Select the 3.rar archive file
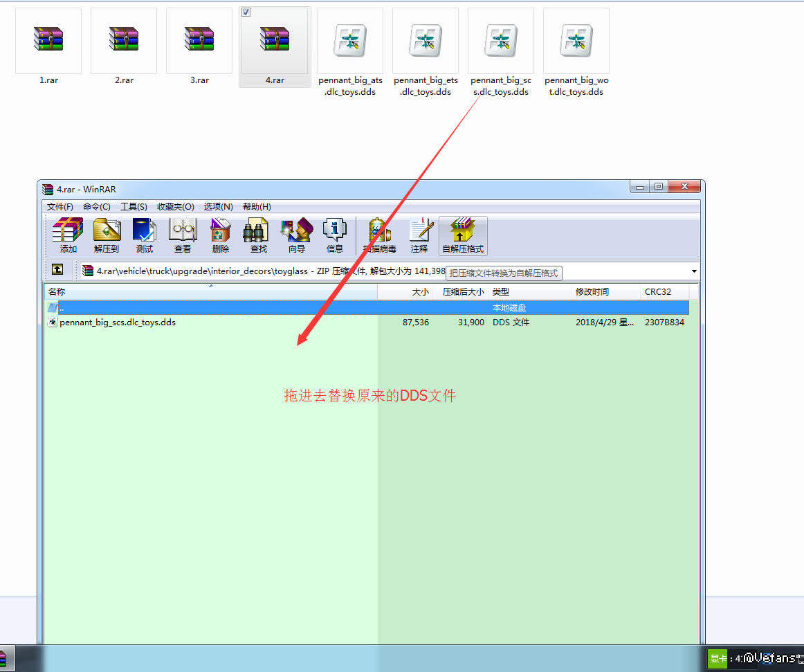The height and width of the screenshot is (672, 804). coord(199,47)
